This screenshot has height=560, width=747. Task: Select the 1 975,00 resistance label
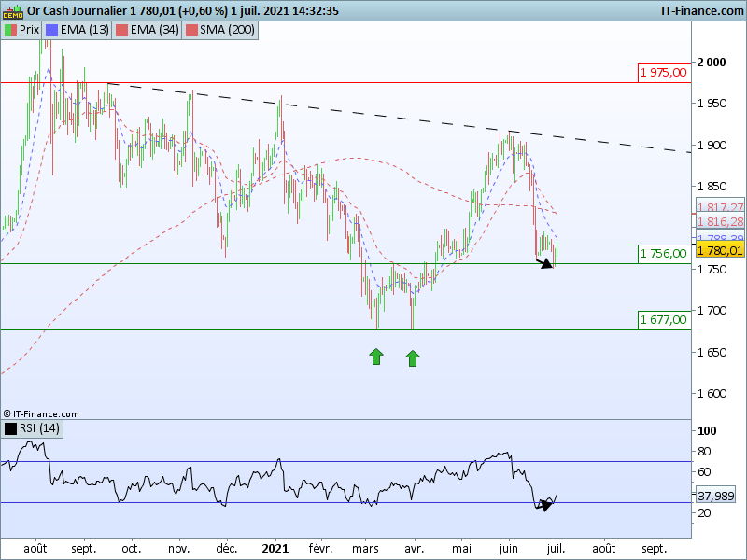(663, 72)
